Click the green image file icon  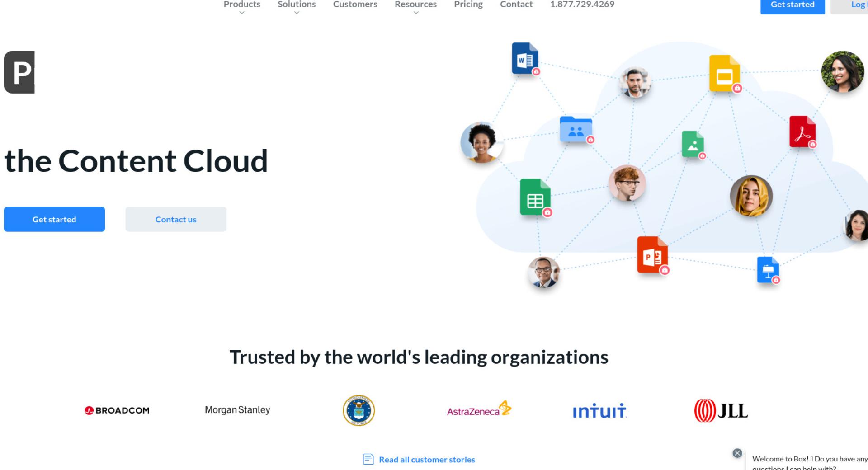693,144
